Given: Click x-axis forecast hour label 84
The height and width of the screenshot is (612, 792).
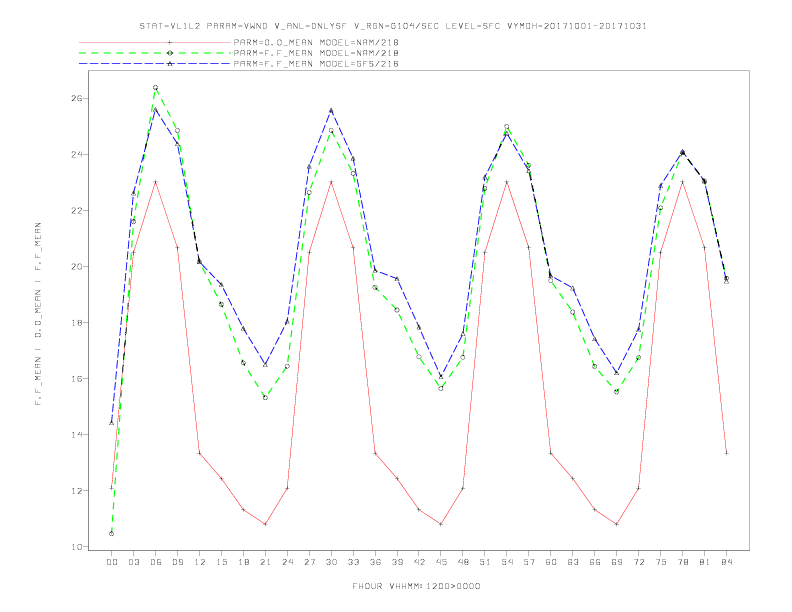Looking at the screenshot, I should pyautogui.click(x=726, y=562).
